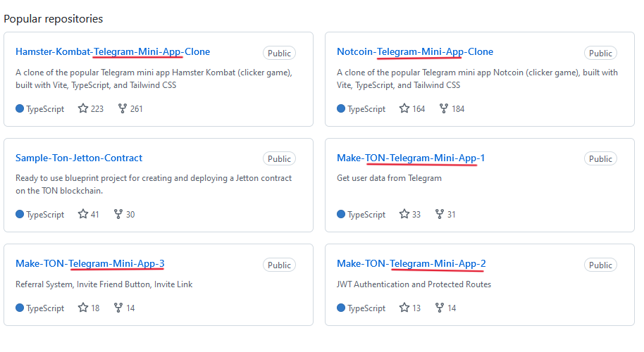The height and width of the screenshot is (352, 644).
Task: Open the Sample-Ton-Jetton-Contract repository
Action: (79, 158)
